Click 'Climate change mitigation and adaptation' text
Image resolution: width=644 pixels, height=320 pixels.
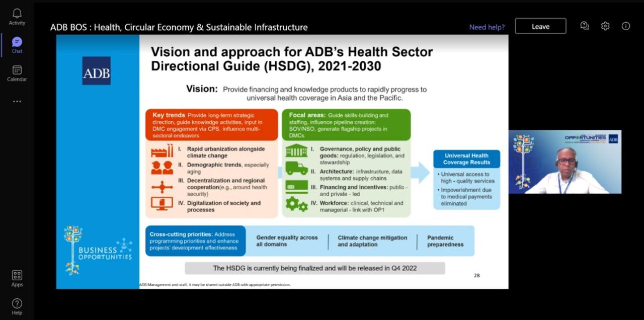pos(372,241)
